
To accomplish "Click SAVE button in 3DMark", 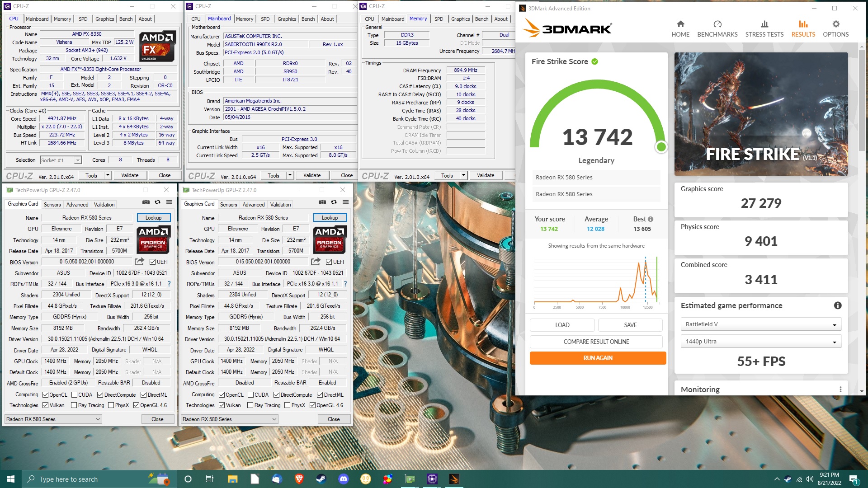I will (630, 325).
